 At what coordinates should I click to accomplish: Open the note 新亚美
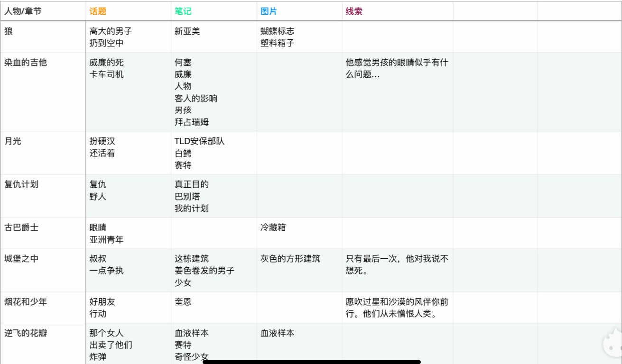pyautogui.click(x=187, y=31)
